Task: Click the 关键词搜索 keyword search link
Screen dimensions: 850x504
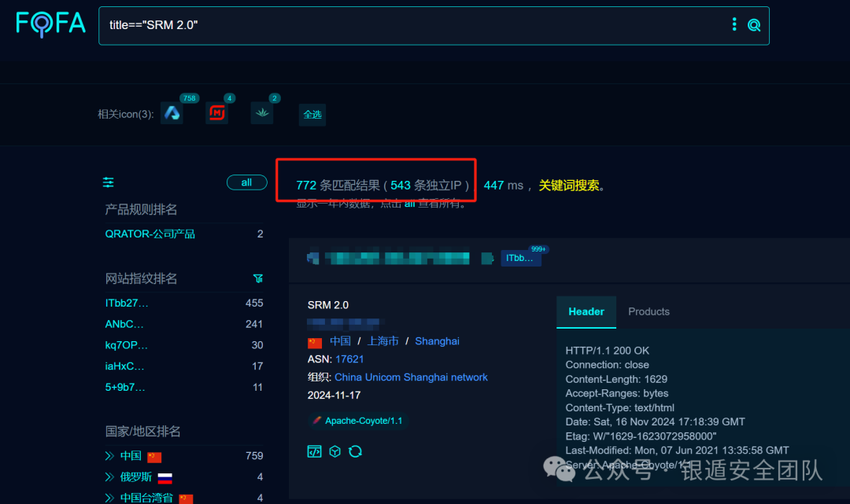Action: coord(569,186)
